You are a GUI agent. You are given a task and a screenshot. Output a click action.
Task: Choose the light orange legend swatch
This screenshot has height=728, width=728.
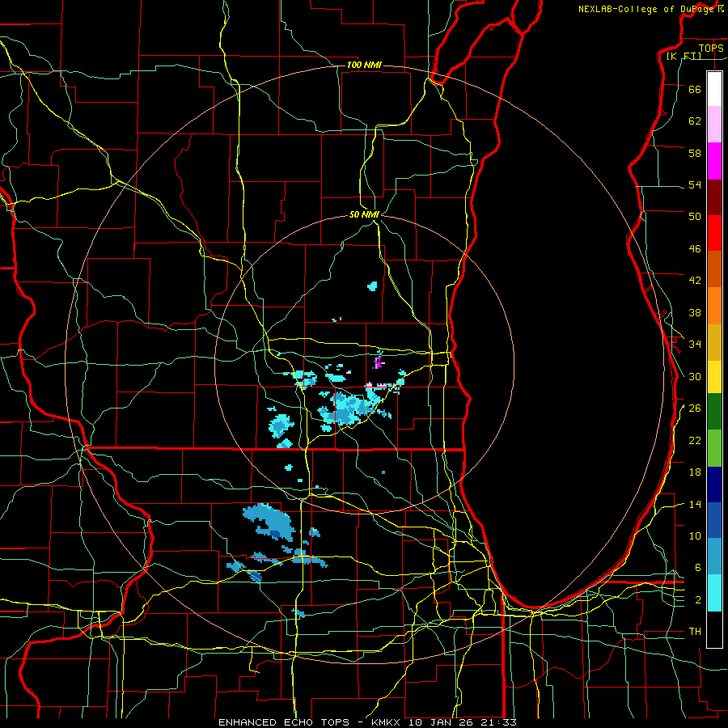tap(714, 306)
